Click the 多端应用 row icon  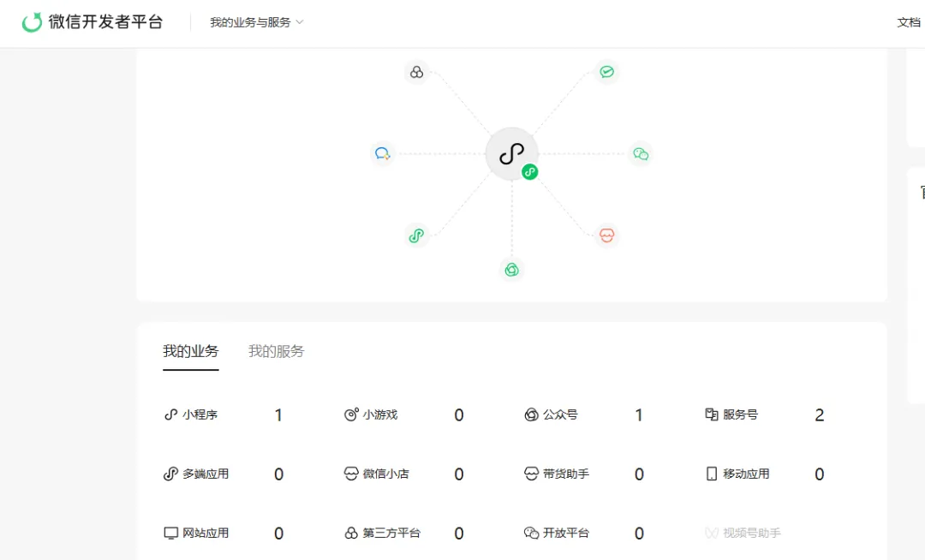(170, 474)
